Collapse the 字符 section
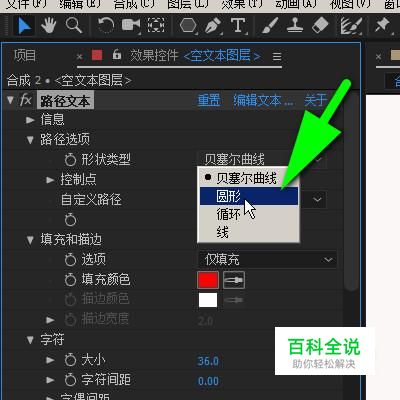 coord(30,340)
